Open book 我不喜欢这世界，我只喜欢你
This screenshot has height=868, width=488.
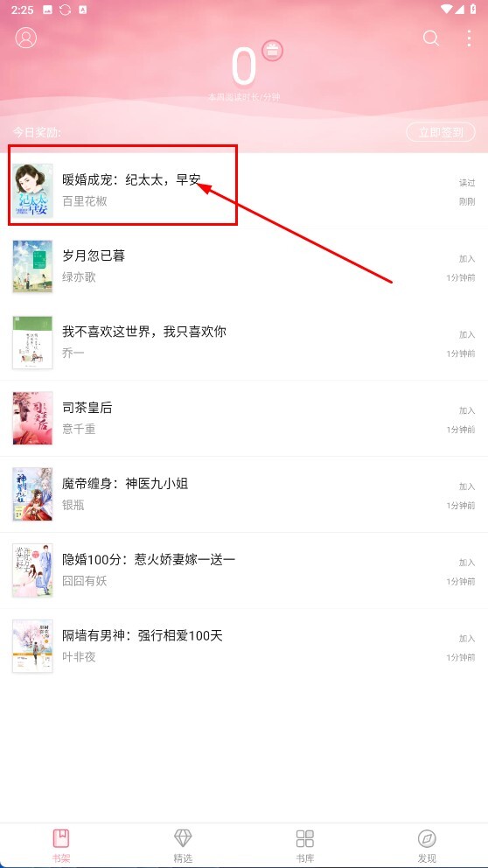point(144,332)
